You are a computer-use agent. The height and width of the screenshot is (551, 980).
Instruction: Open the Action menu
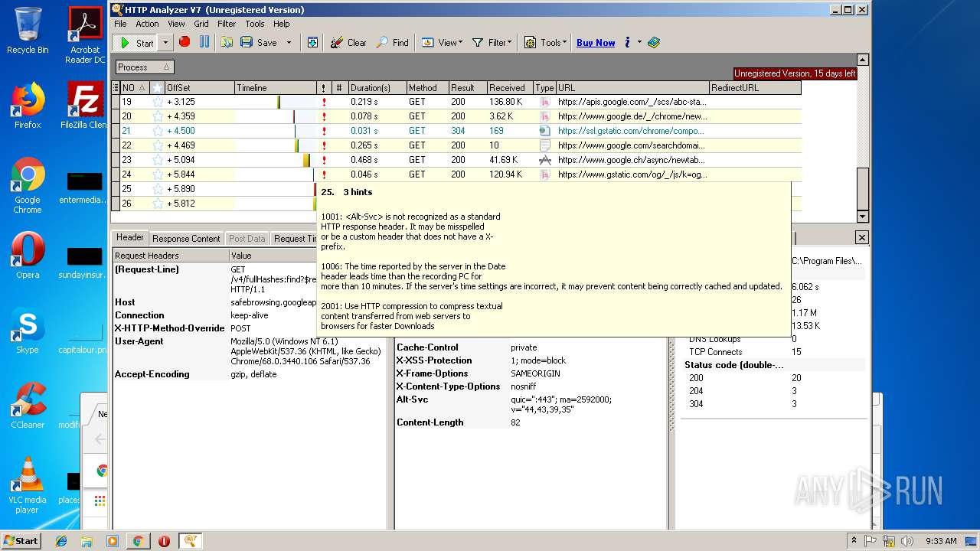(x=148, y=24)
